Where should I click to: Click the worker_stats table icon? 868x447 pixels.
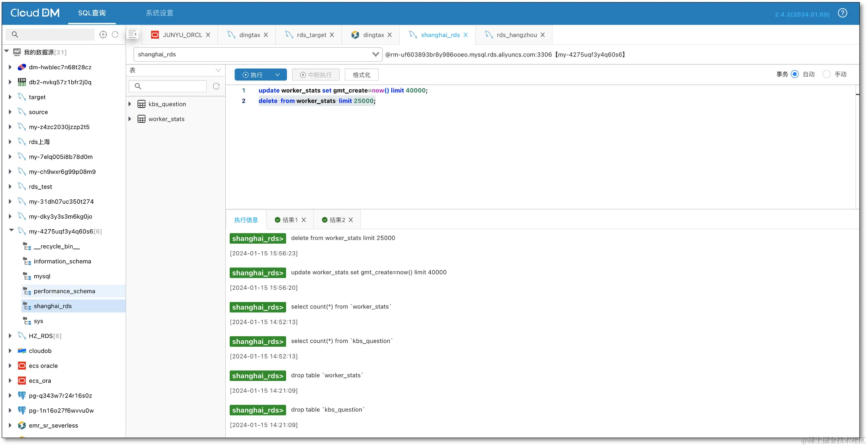click(x=141, y=119)
